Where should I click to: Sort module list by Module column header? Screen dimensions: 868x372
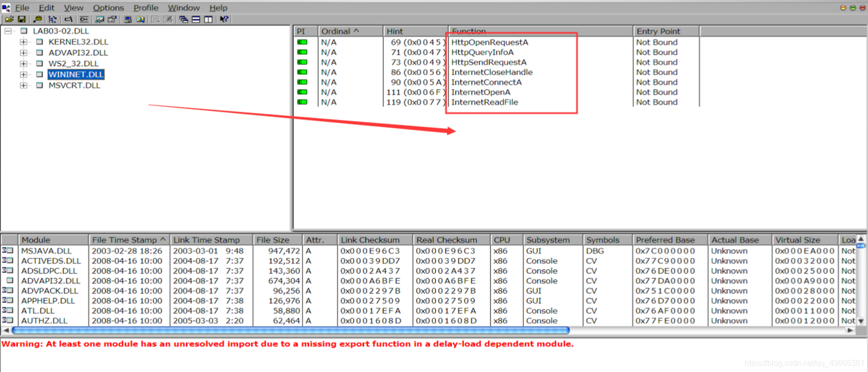coord(53,240)
